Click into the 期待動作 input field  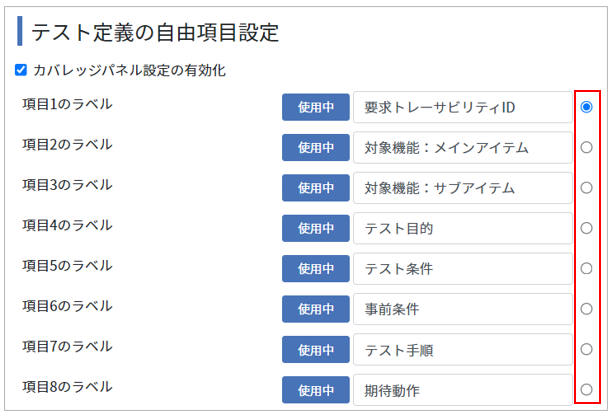463,390
